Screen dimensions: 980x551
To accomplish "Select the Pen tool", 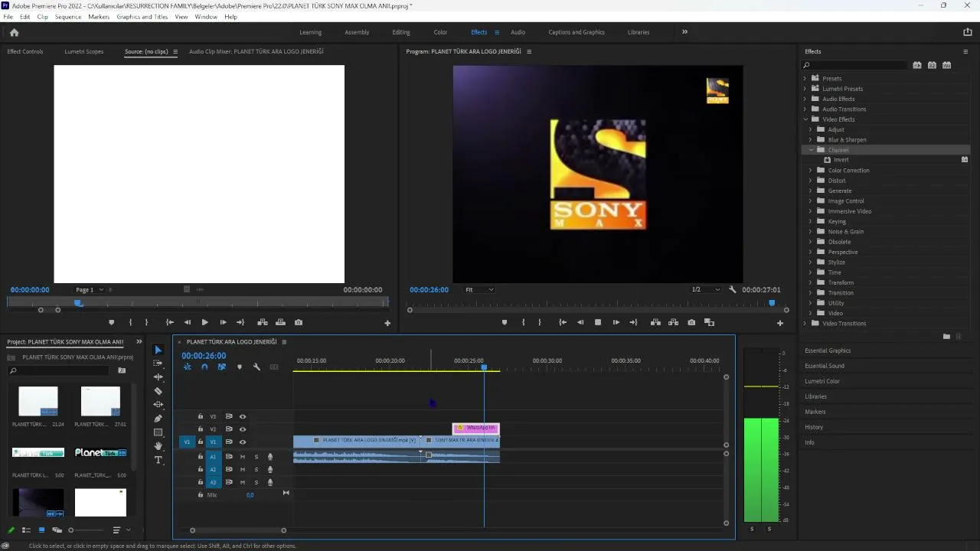I will [158, 419].
